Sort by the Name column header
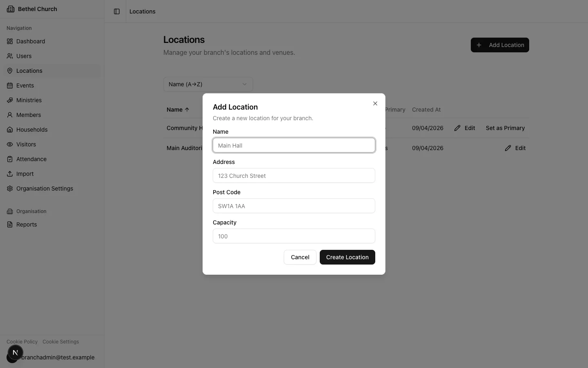 tap(178, 110)
